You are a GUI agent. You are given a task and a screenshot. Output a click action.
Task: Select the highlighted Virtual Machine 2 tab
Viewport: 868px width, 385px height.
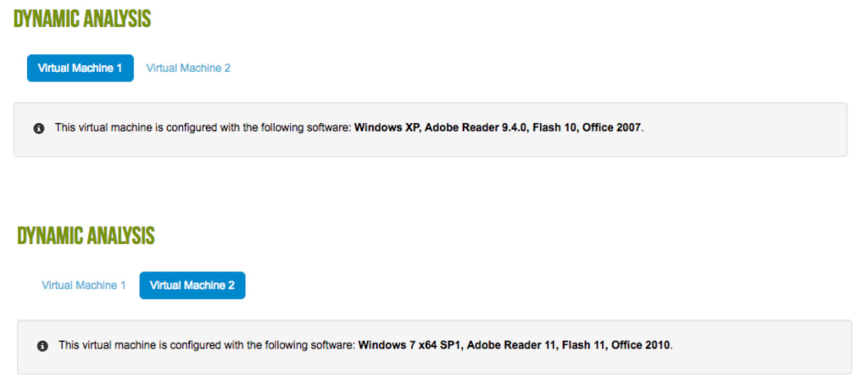click(x=192, y=286)
